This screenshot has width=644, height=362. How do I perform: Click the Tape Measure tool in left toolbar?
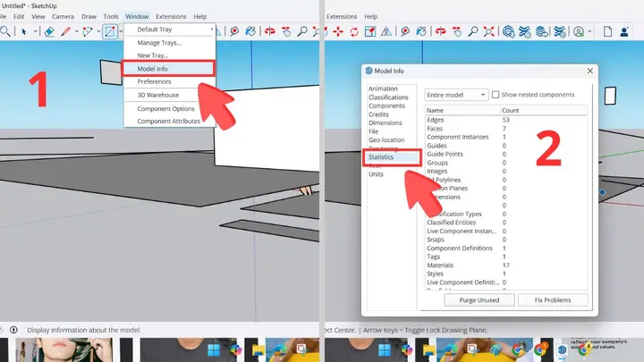[234, 31]
